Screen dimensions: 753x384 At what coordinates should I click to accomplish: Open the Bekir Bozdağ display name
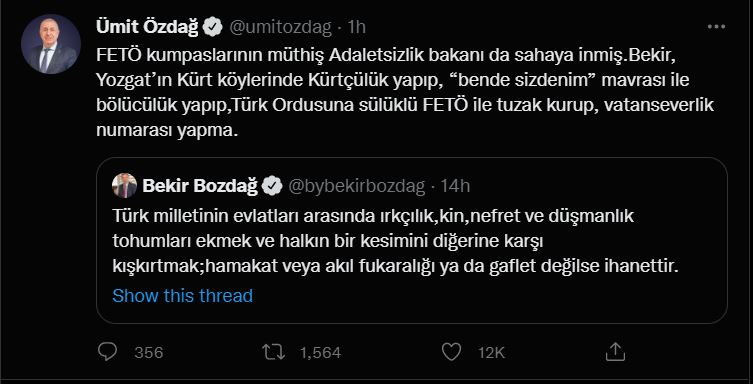(x=200, y=186)
